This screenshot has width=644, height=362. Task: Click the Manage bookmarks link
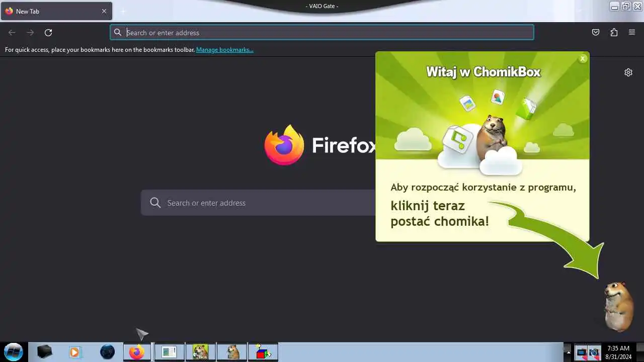click(225, 50)
